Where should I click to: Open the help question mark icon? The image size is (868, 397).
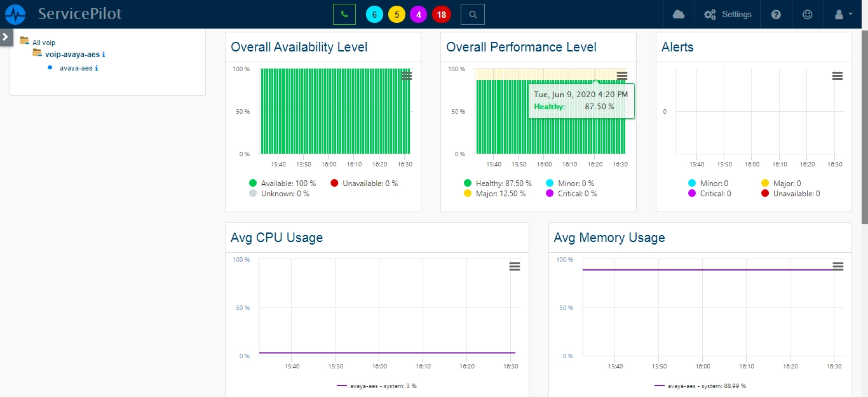(776, 14)
